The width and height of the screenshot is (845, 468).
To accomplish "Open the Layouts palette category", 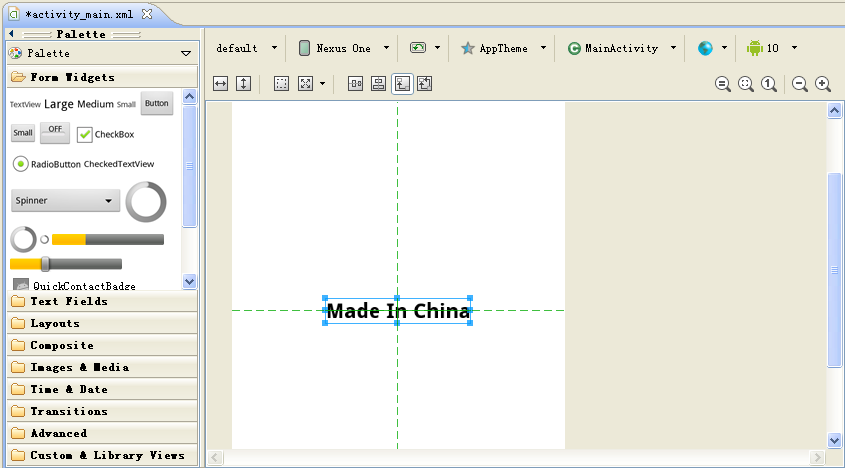I will [x=102, y=324].
